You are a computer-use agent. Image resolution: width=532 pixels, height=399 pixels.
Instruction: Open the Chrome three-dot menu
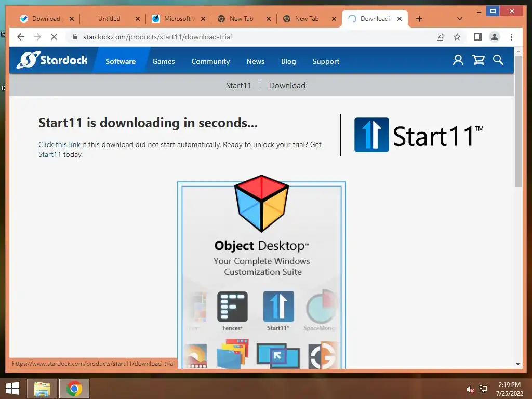[x=511, y=37]
